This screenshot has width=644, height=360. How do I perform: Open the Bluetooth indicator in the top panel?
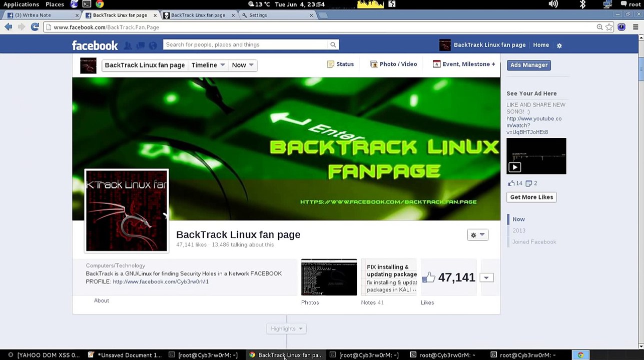tap(582, 4)
